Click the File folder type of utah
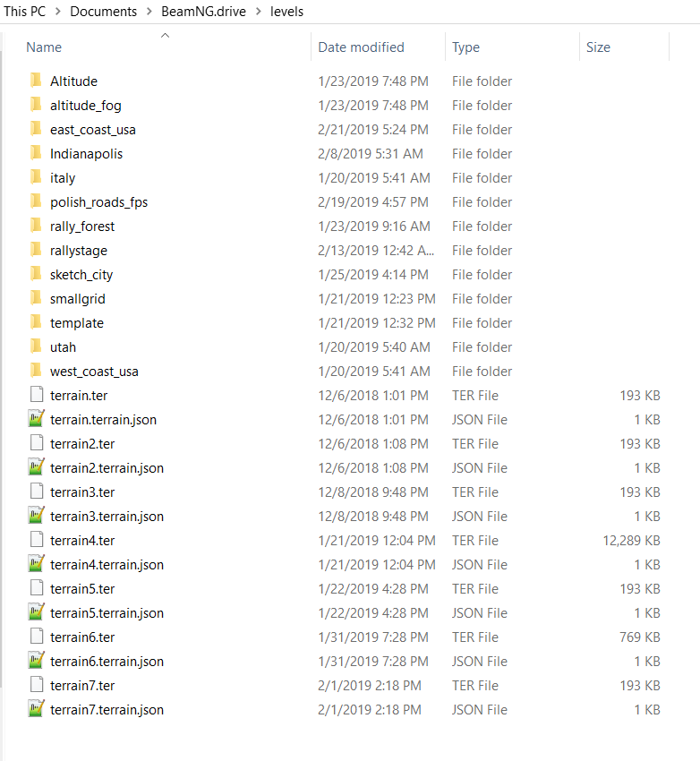Image resolution: width=700 pixels, height=761 pixels. point(482,347)
